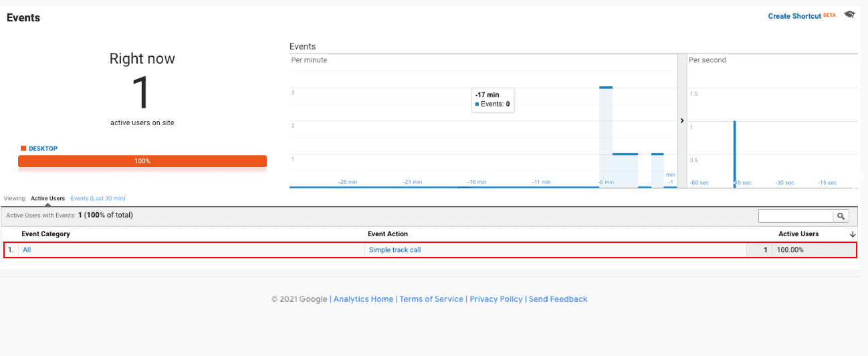Click Send Feedback footer link
The image size is (868, 356).
click(558, 299)
